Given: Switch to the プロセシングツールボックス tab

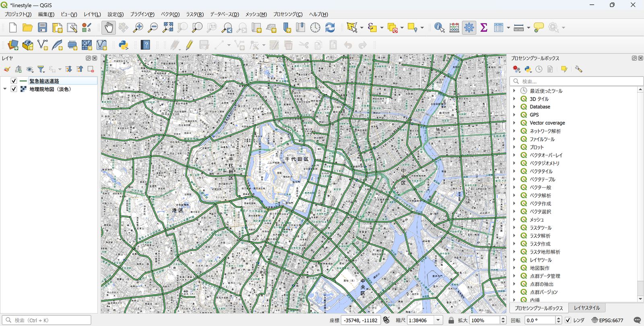Looking at the screenshot, I should click(x=539, y=308).
